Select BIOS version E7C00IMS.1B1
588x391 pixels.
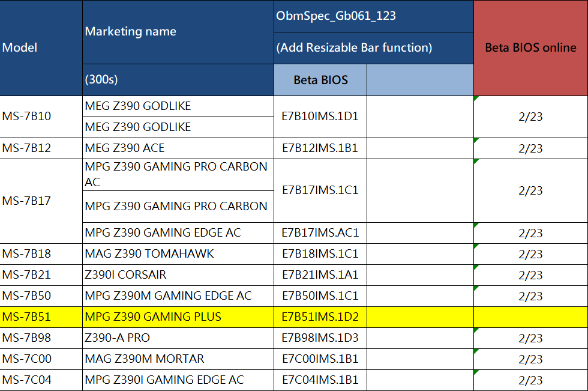320,359
